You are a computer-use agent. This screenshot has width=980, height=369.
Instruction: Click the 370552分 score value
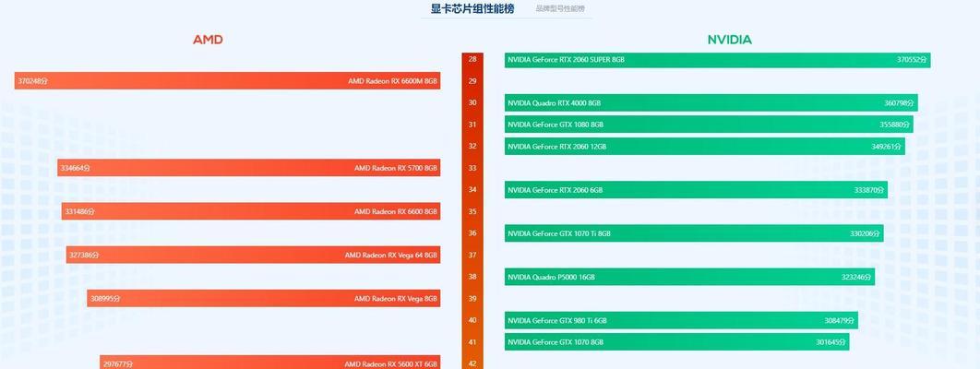[912, 60]
